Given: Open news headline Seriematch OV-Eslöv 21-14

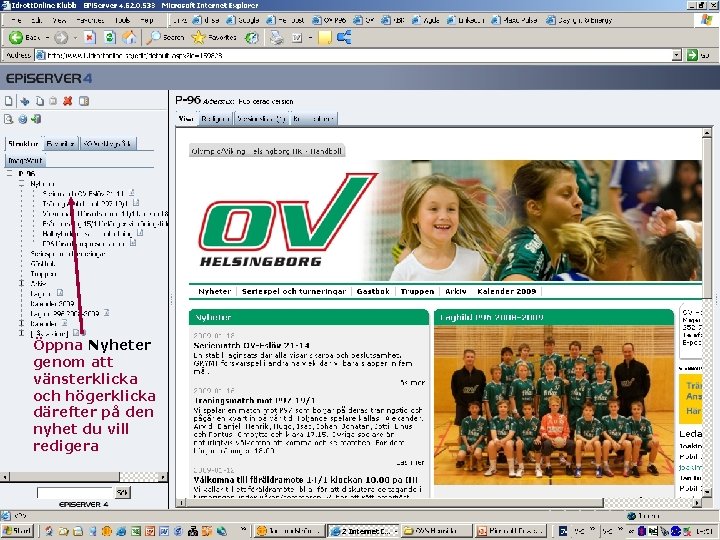Looking at the screenshot, I should [252, 345].
